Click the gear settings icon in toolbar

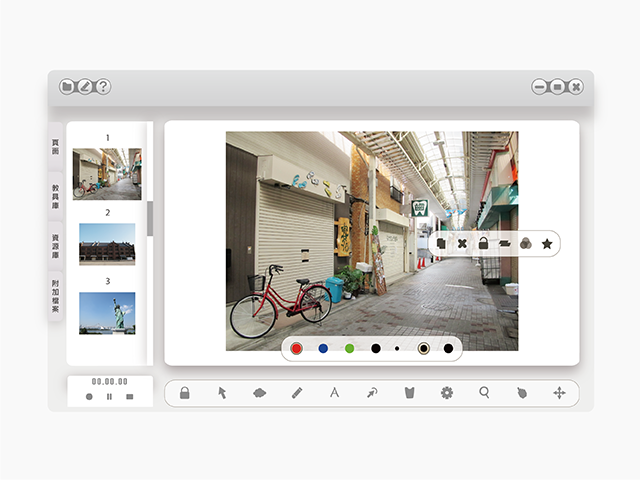(x=447, y=393)
